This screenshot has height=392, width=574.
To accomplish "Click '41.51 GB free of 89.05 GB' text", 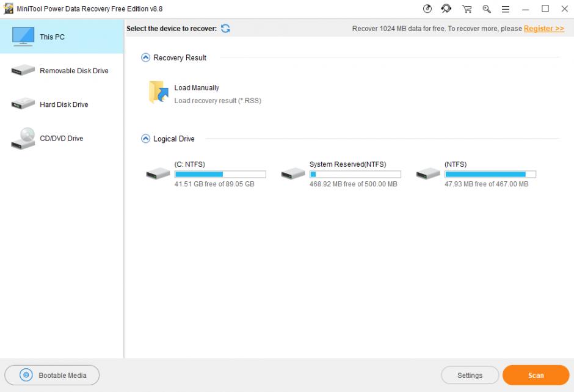I will [x=214, y=184].
